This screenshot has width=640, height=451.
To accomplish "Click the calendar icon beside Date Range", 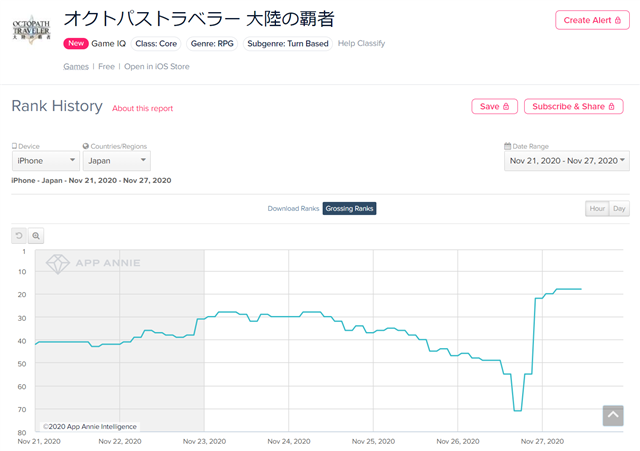I will [x=507, y=146].
